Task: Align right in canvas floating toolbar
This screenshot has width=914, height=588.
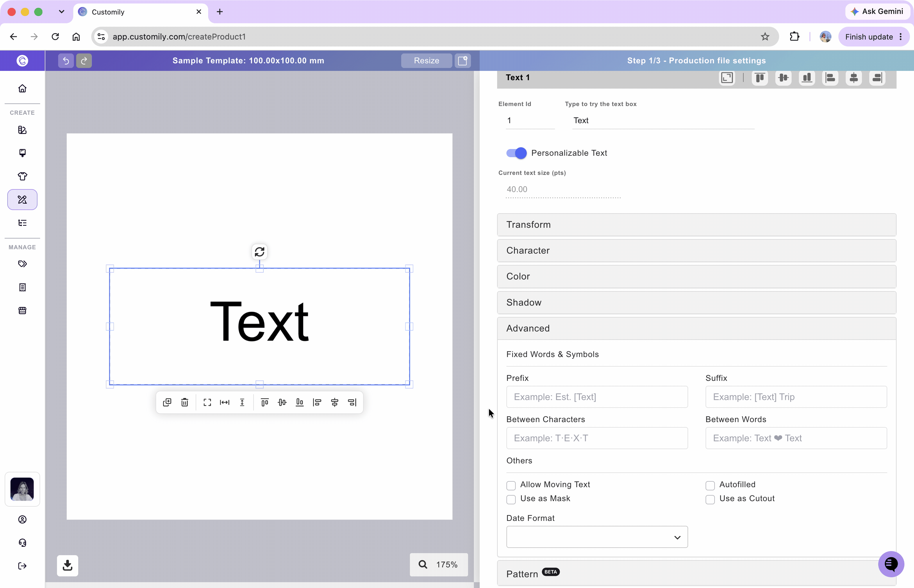Action: tap(352, 402)
